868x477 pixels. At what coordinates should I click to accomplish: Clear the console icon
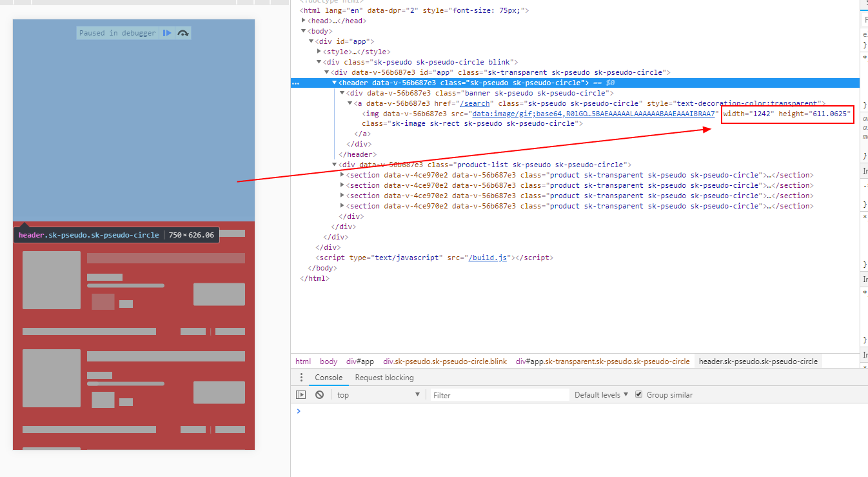coord(319,395)
